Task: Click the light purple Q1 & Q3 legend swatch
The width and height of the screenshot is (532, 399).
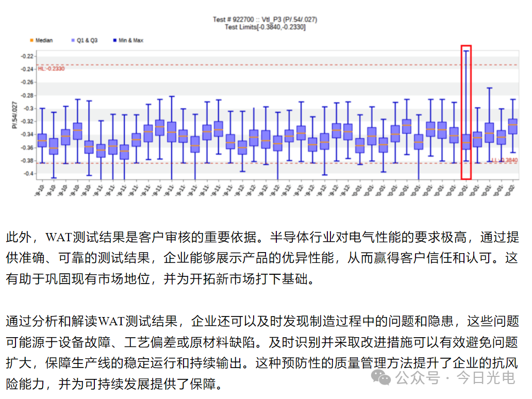Action: [73, 40]
